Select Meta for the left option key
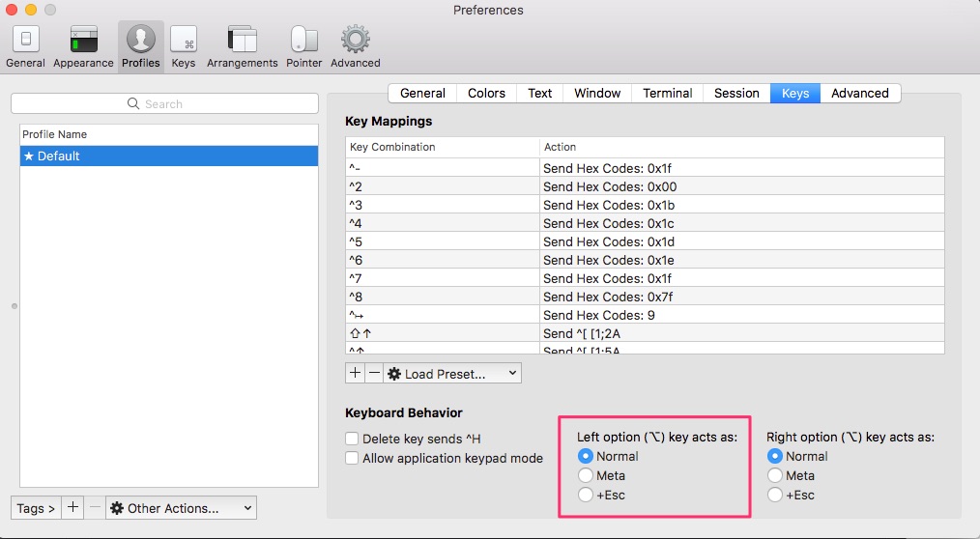 tap(585, 475)
